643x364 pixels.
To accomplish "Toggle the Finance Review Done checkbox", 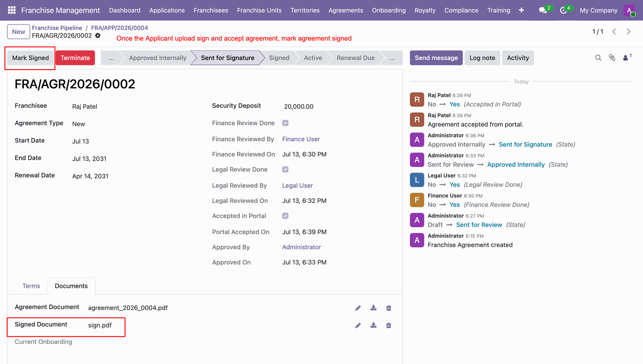I will (285, 123).
